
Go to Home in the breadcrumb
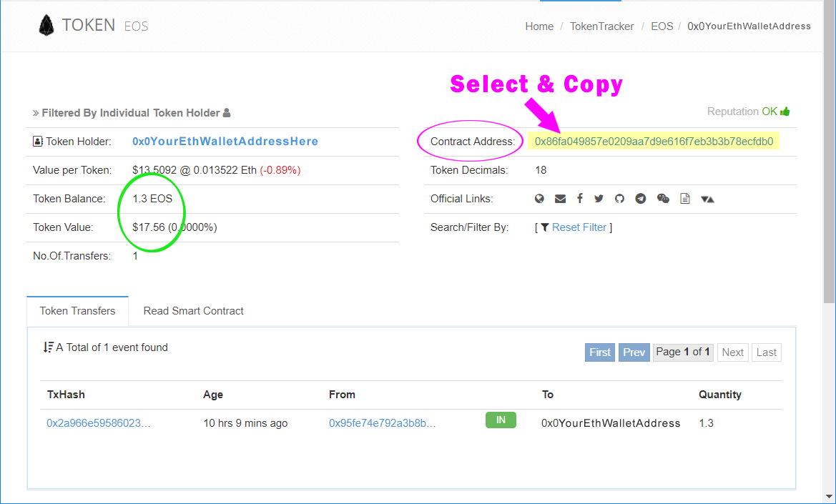point(539,26)
